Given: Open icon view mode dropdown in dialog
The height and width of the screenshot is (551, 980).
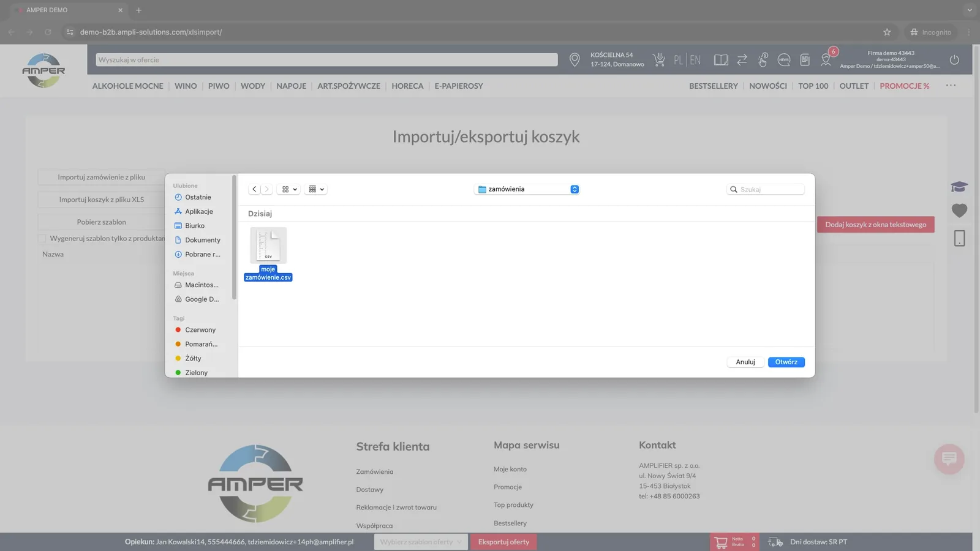Looking at the screenshot, I should point(289,189).
